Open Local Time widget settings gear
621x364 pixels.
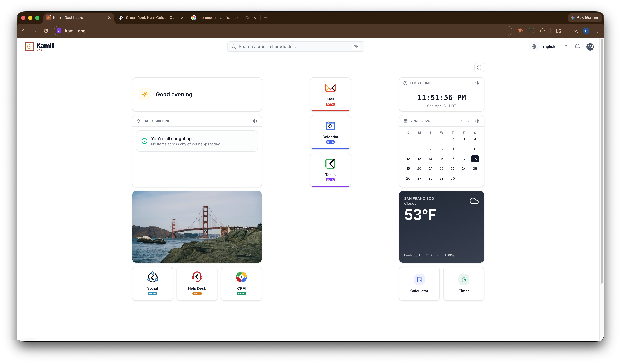click(477, 83)
